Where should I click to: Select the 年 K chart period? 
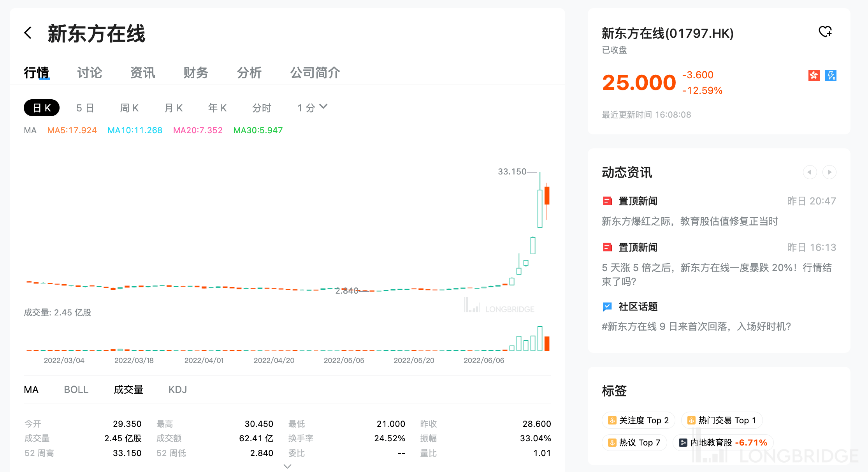(x=217, y=108)
